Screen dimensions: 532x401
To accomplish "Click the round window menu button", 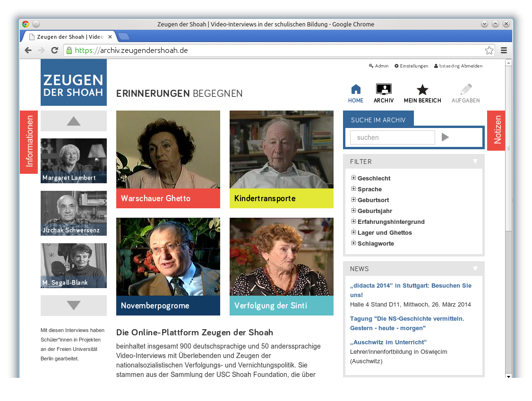I will pyautogui.click(x=36, y=24).
